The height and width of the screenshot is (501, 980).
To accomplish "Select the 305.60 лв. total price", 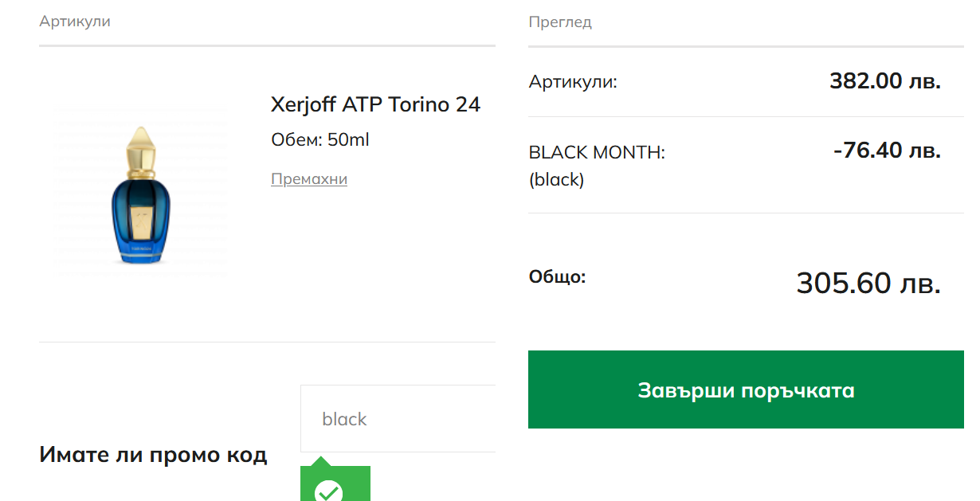I will tap(868, 283).
